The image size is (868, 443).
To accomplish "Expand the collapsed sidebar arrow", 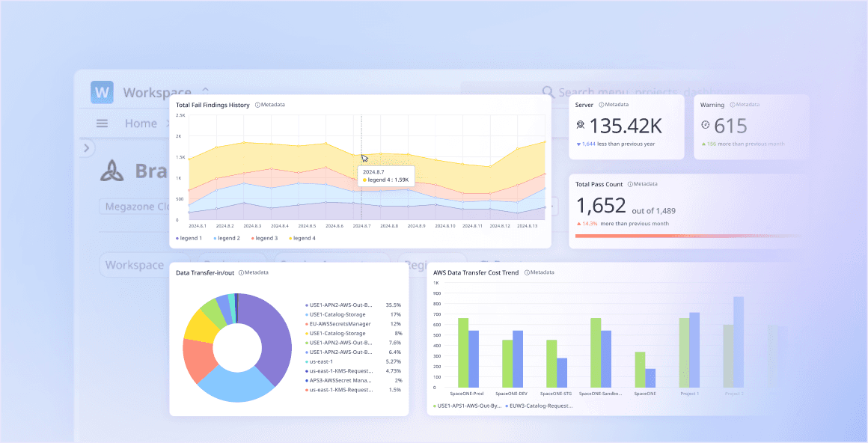I will pos(87,148).
